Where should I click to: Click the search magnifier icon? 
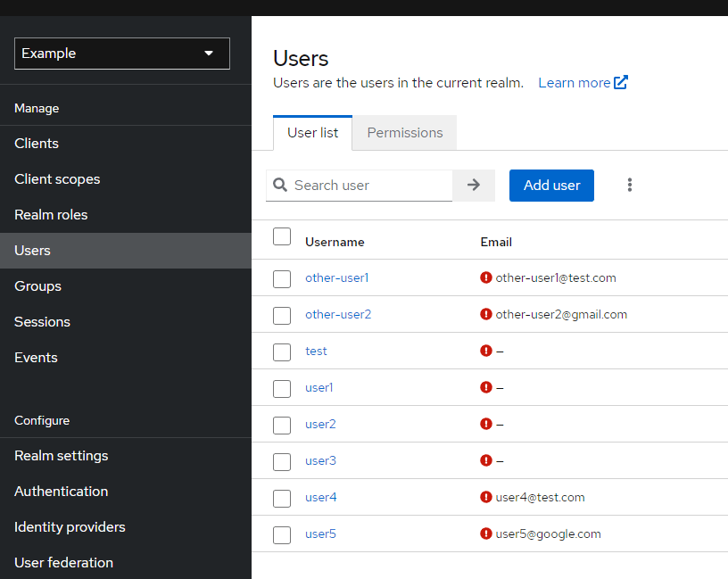[x=281, y=186]
